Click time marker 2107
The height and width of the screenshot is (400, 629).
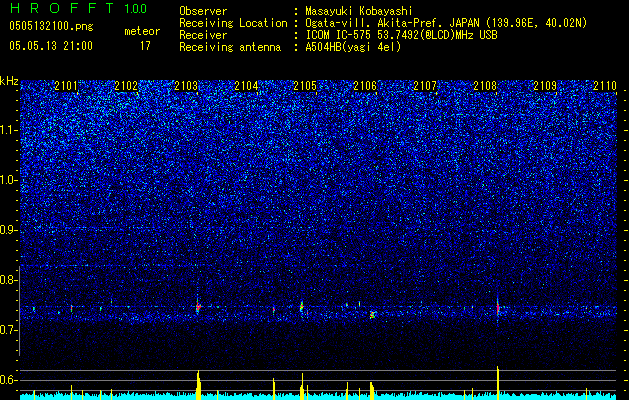tap(425, 86)
